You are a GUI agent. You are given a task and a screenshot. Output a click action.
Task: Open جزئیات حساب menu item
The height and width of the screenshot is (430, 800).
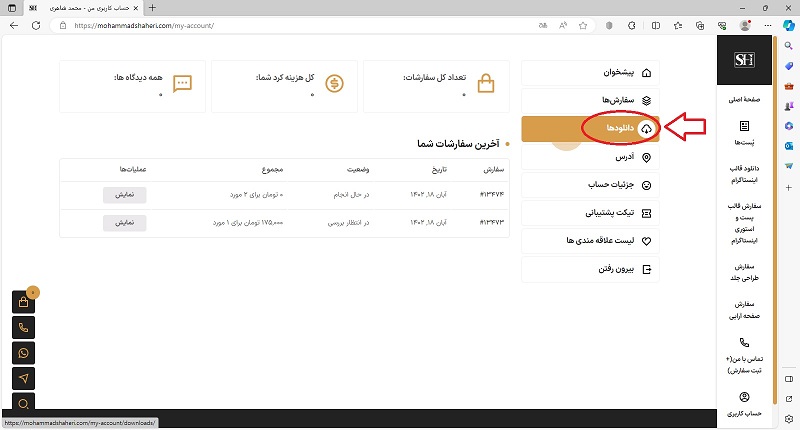tap(591, 185)
